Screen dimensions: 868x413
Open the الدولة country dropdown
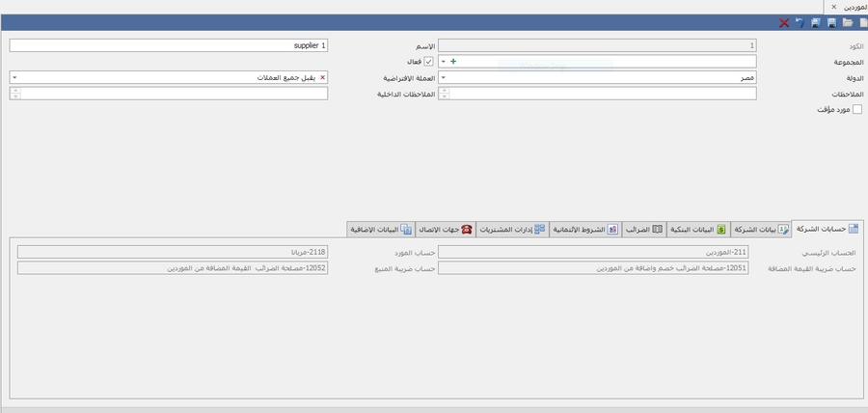[x=443, y=77]
